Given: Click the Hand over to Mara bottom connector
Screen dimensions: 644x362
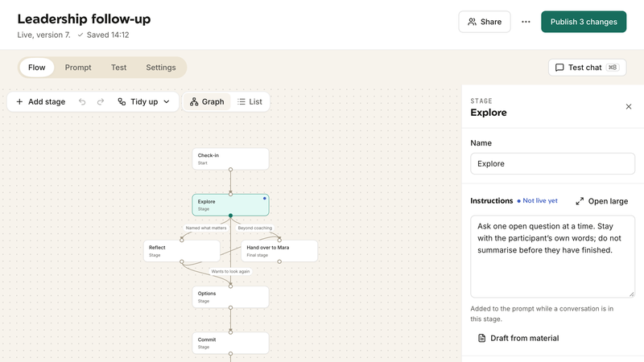Looking at the screenshot, I should [x=279, y=261].
